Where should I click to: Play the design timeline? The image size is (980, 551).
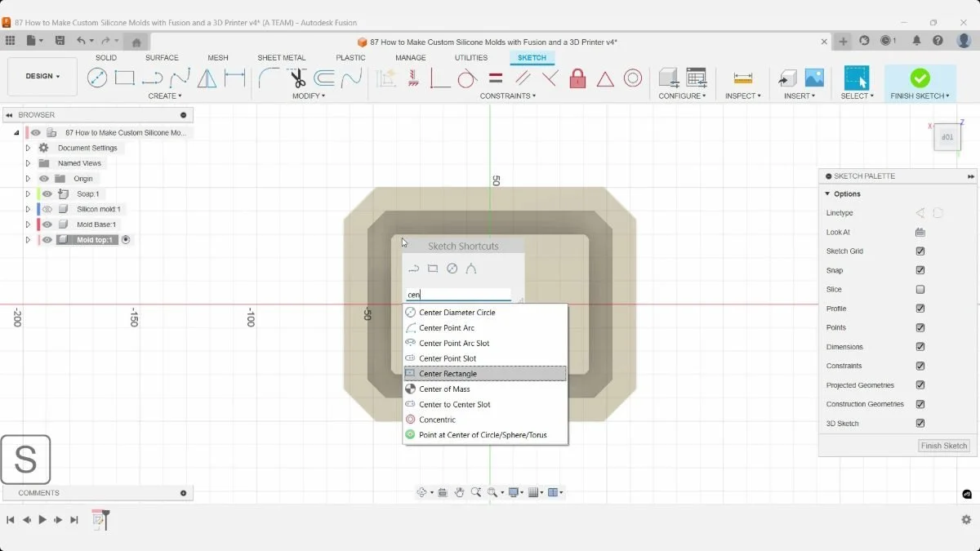pos(42,520)
